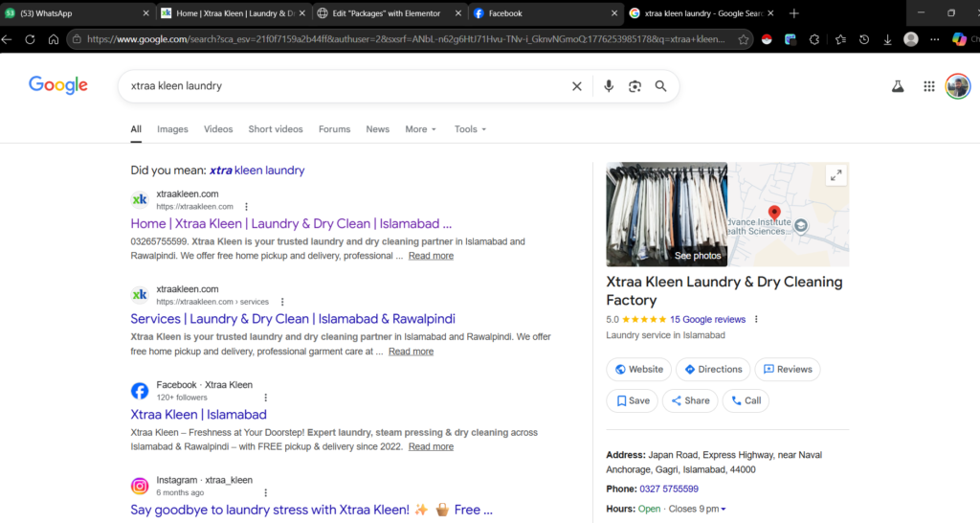Open the 15 Google reviews link
The image size is (980, 523).
(x=707, y=319)
